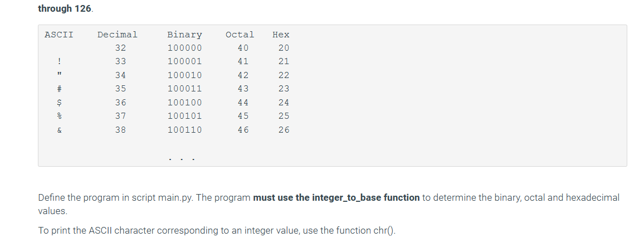
Task: Click the & ASCII character
Action: [x=60, y=130]
